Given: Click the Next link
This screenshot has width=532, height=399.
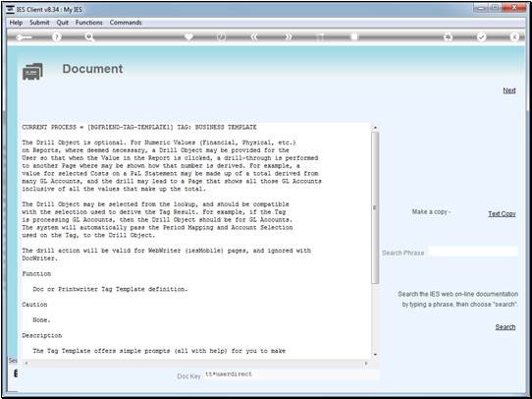Looking at the screenshot, I should pyautogui.click(x=509, y=90).
